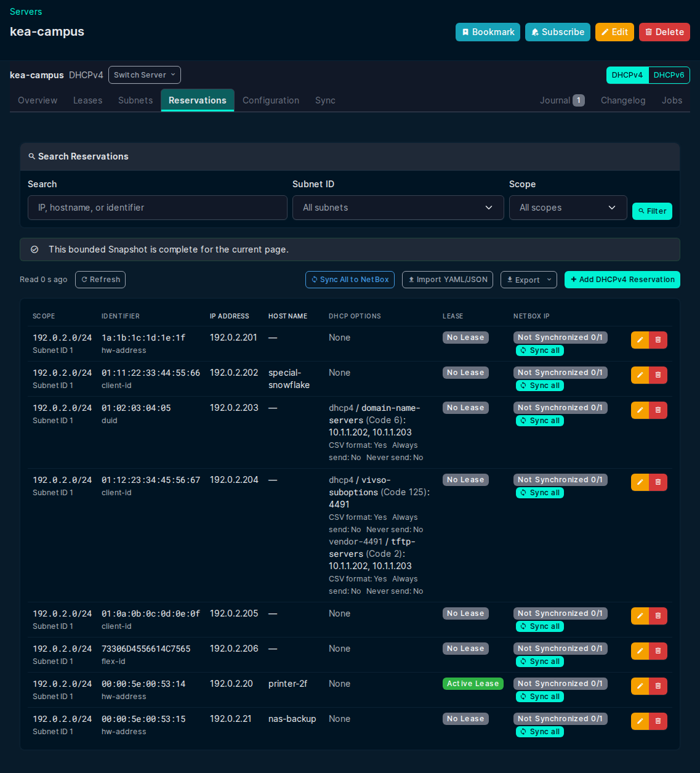Viewport: 700px width, 773px height.
Task: Bookmark the kea-campus server
Action: click(x=488, y=32)
